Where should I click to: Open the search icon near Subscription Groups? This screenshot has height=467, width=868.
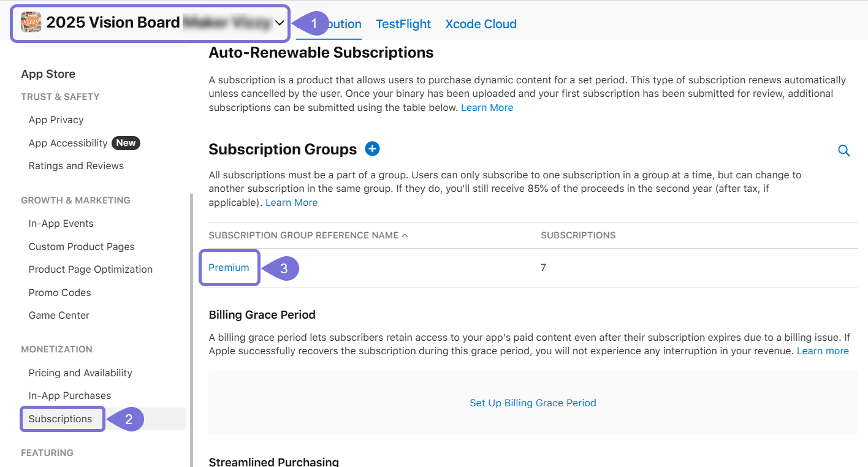click(844, 150)
